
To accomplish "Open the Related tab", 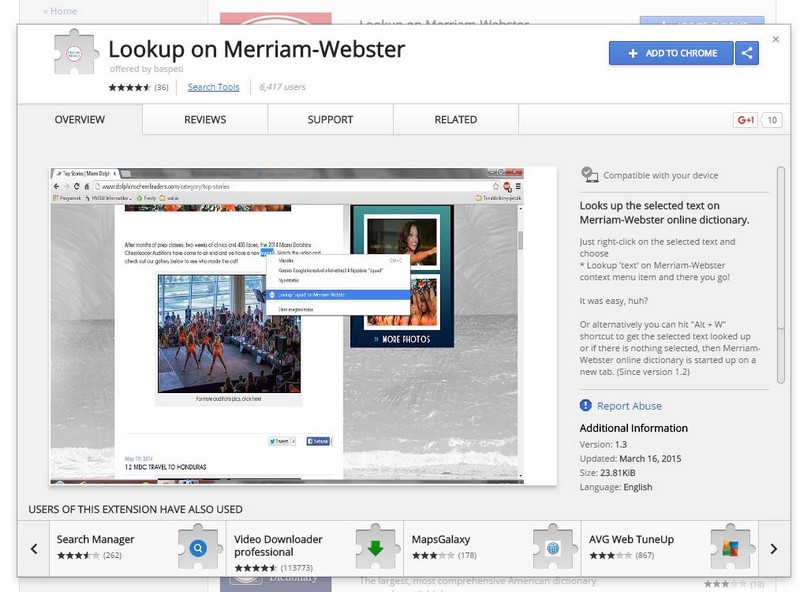I will point(456,119).
